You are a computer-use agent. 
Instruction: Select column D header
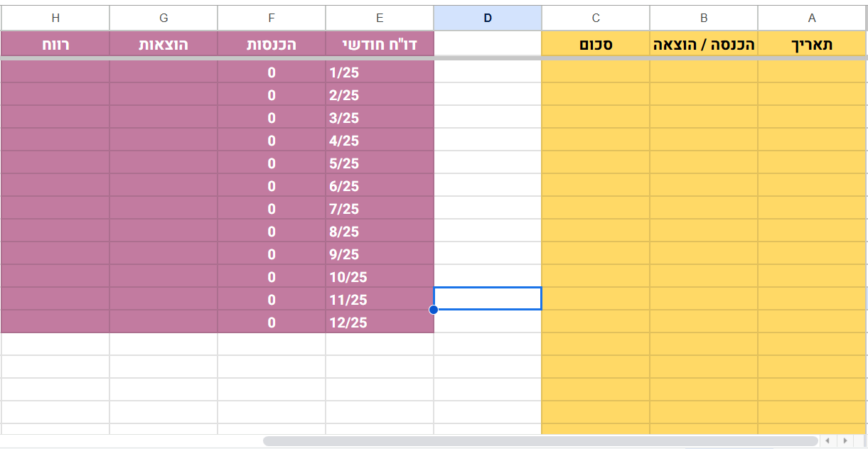pos(488,18)
